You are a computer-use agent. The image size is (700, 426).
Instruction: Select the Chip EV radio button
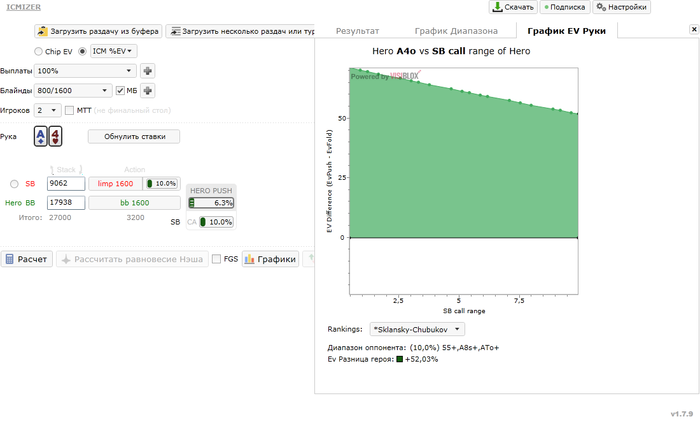click(x=38, y=51)
